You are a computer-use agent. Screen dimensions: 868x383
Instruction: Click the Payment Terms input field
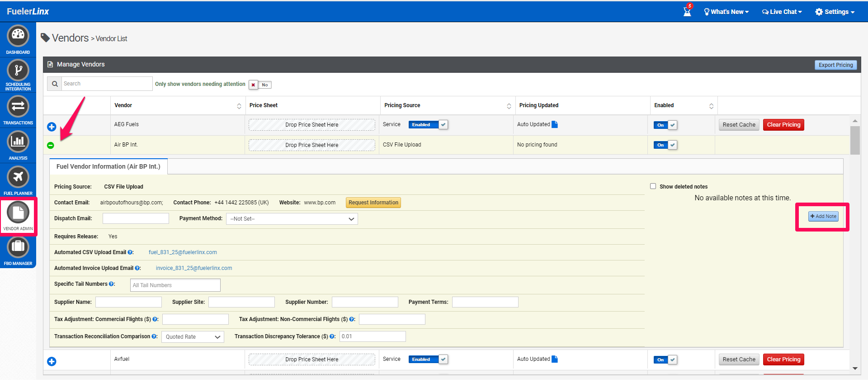coord(485,302)
